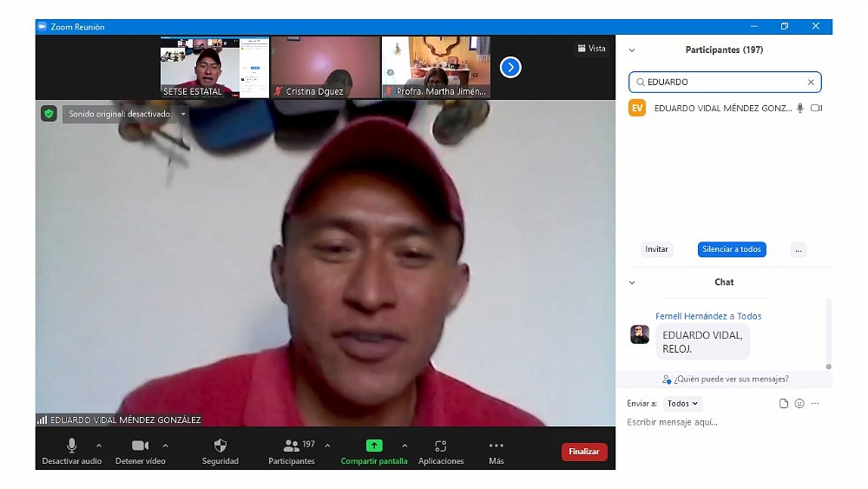Open the Vista layout menu

pos(591,49)
